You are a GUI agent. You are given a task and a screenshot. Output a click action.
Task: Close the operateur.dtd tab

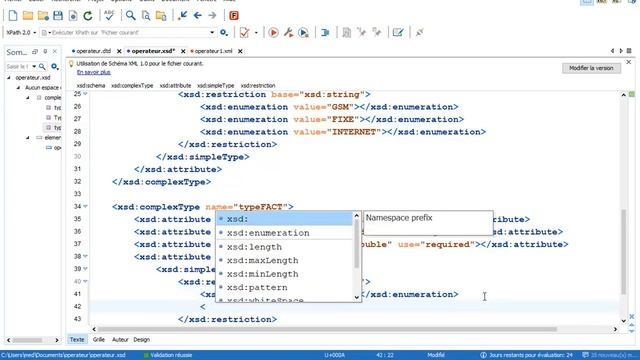click(x=119, y=51)
